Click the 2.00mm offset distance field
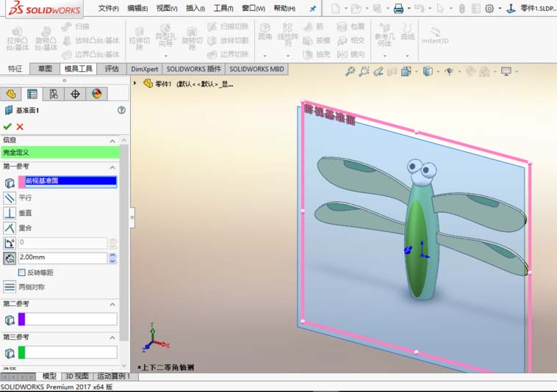This screenshot has width=557, height=392. tap(62, 258)
